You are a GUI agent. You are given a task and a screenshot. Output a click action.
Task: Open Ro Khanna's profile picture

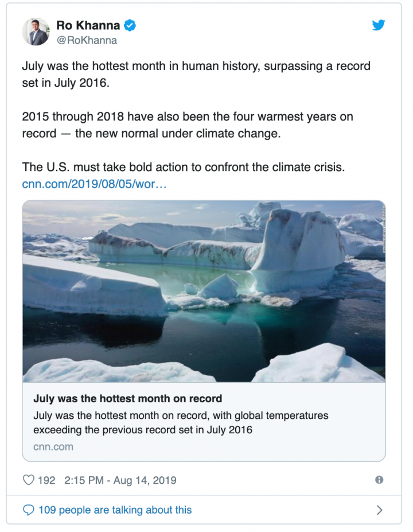click(36, 32)
